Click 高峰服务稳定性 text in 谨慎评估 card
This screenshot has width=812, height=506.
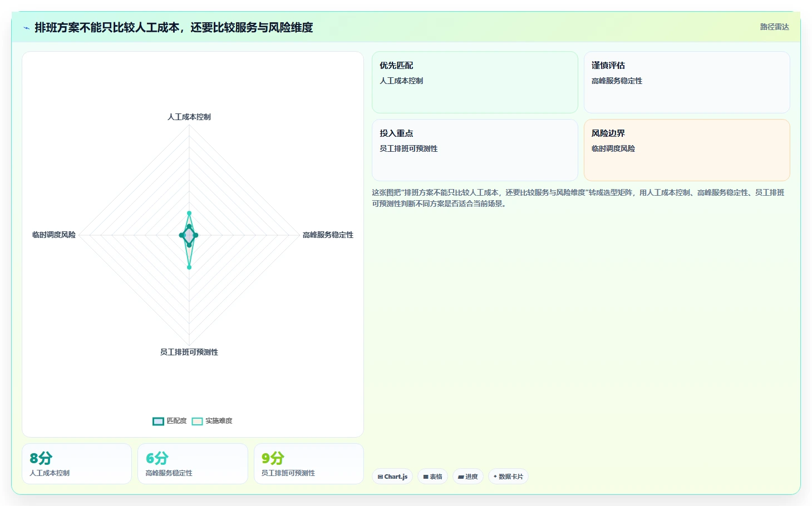coord(617,81)
